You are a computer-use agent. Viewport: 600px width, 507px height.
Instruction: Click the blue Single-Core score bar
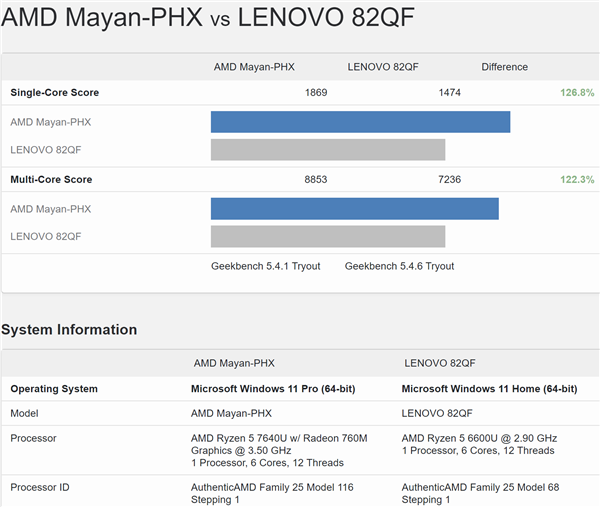click(x=360, y=122)
